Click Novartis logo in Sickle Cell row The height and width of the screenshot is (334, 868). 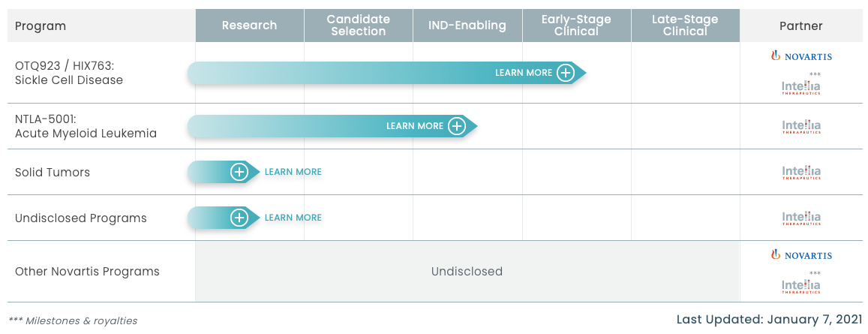coord(801,56)
